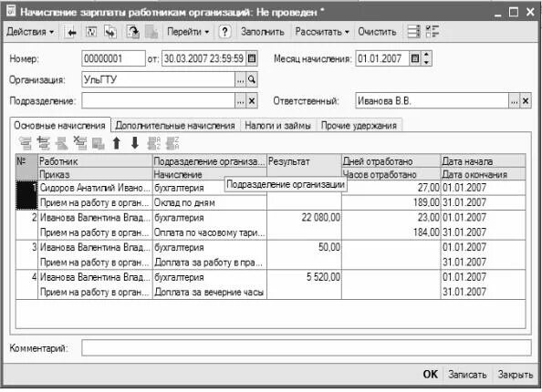
Task: Click the Организация magnifier open icon
Action: click(x=252, y=80)
